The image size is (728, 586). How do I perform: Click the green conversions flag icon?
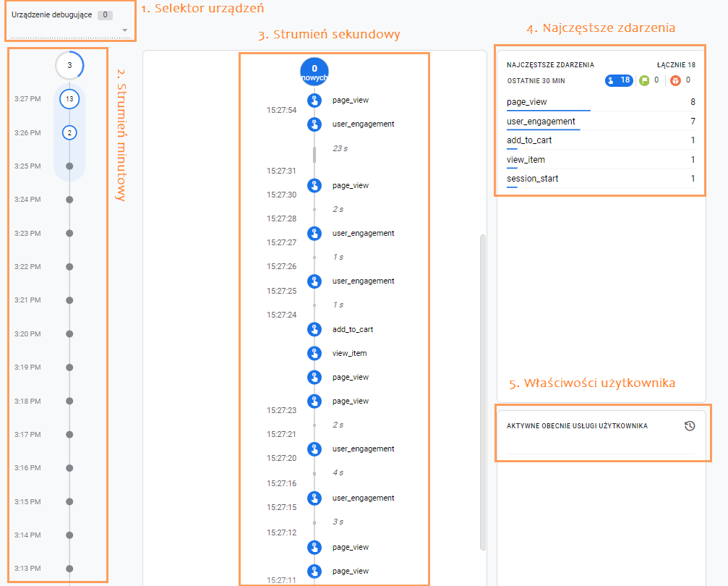coord(644,81)
